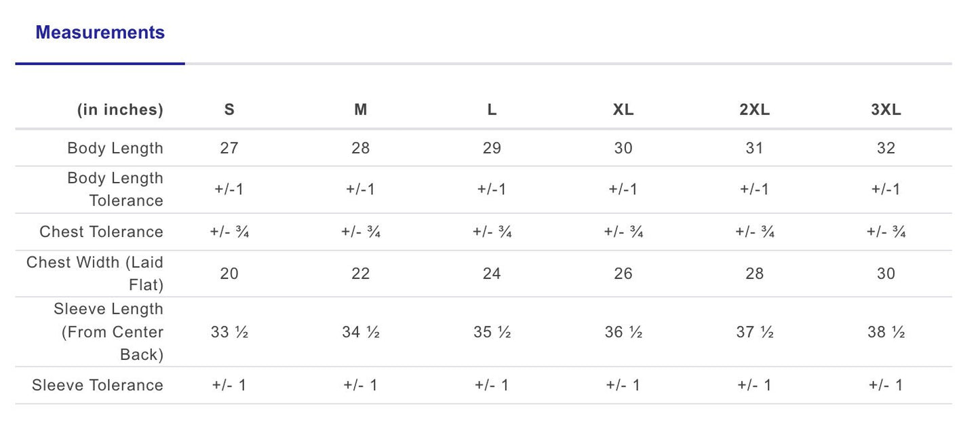Click the S size column header
Screen dimensions: 980x425
pyautogui.click(x=229, y=110)
